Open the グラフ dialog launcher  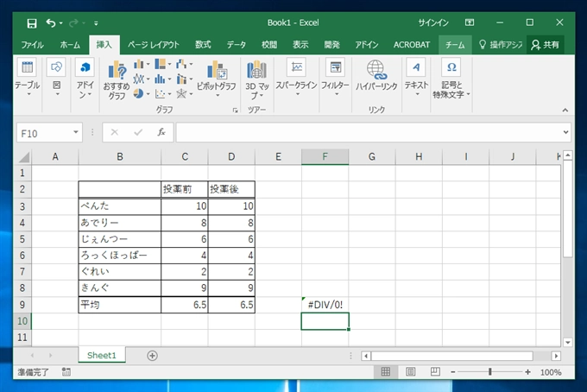(236, 110)
